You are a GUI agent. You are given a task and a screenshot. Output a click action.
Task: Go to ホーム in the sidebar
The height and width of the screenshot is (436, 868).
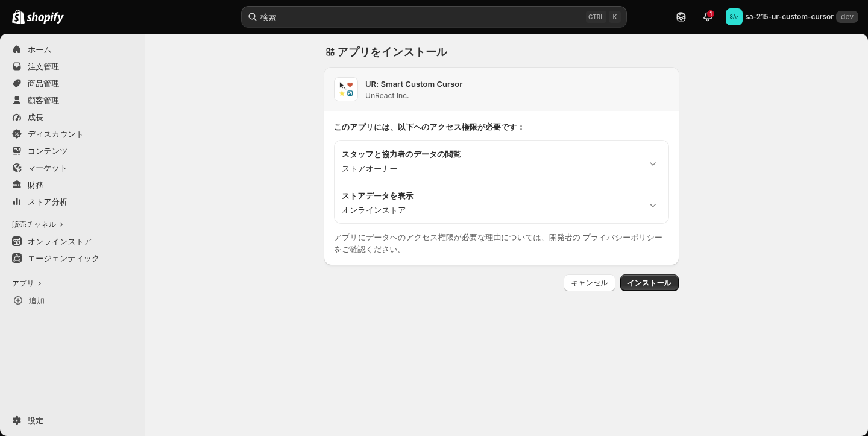point(72,49)
